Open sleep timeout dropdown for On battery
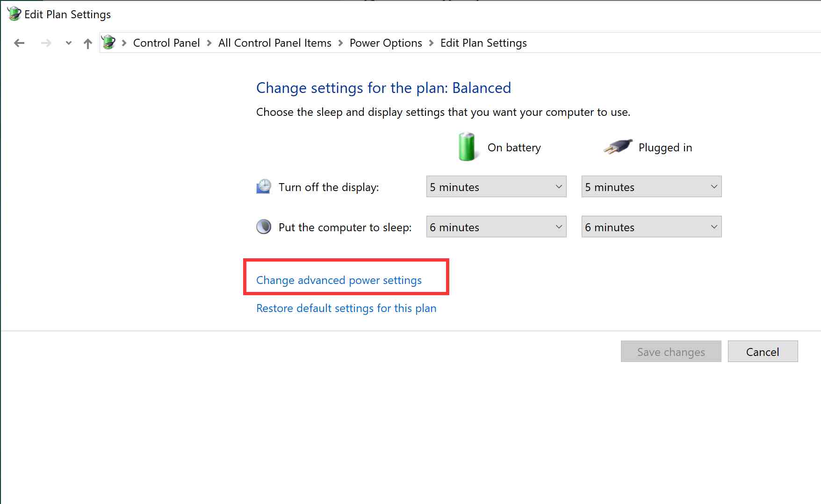Image resolution: width=821 pixels, height=504 pixels. (x=497, y=227)
